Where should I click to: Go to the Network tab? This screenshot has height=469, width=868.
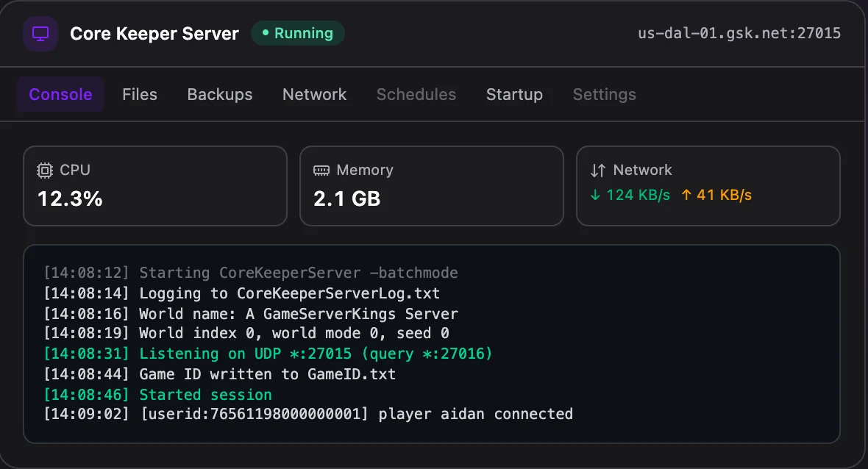(x=314, y=95)
